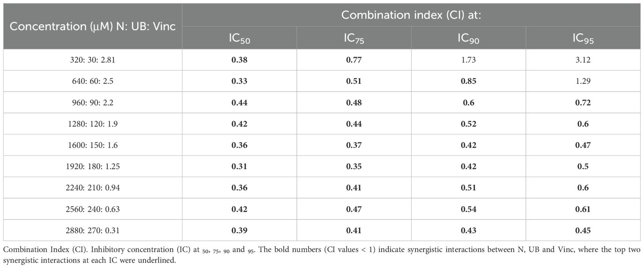Viewport: 644px width, 268px height.
Task: Click the 2880: 270: 0.31 concentration cell
Action: tap(93, 231)
